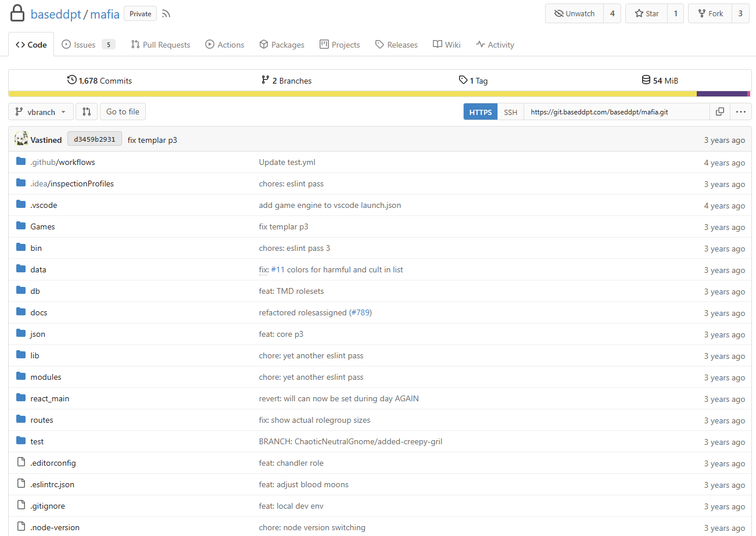Click the .editorconfig file icon
This screenshot has height=536, width=756.
(x=22, y=463)
